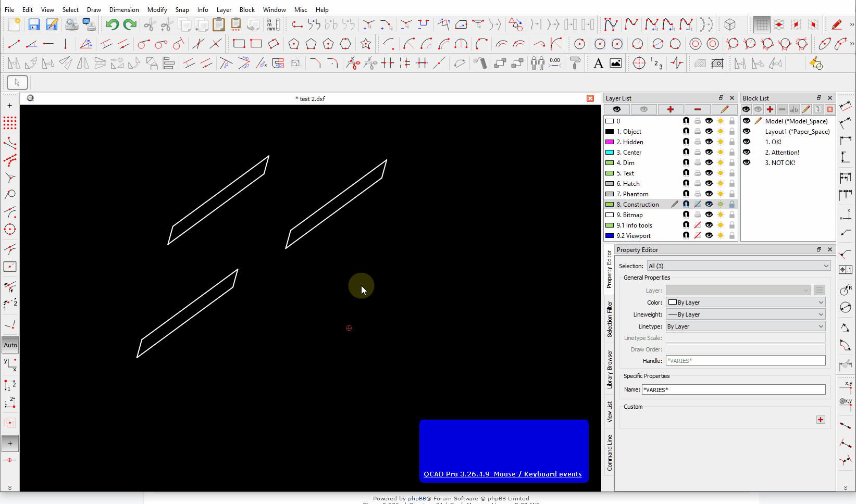
Task: Toggle the grid display icon
Action: coord(761,24)
